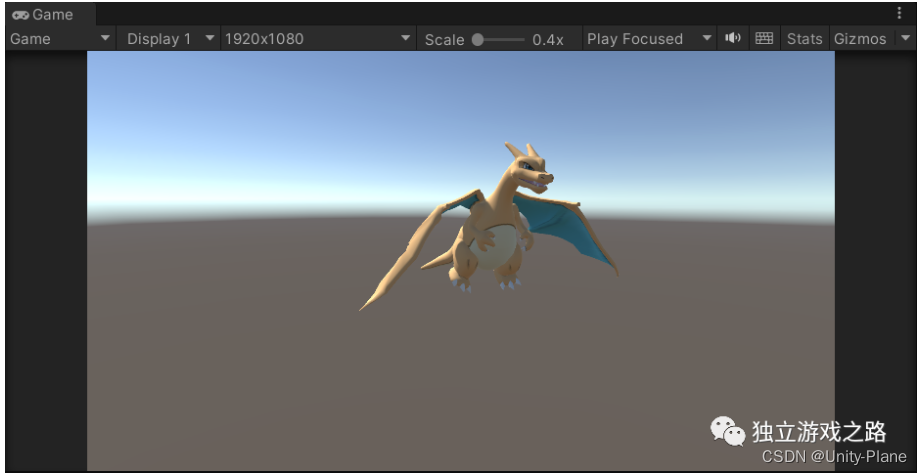
Task: Toggle the Stats overlay button
Action: click(x=804, y=39)
